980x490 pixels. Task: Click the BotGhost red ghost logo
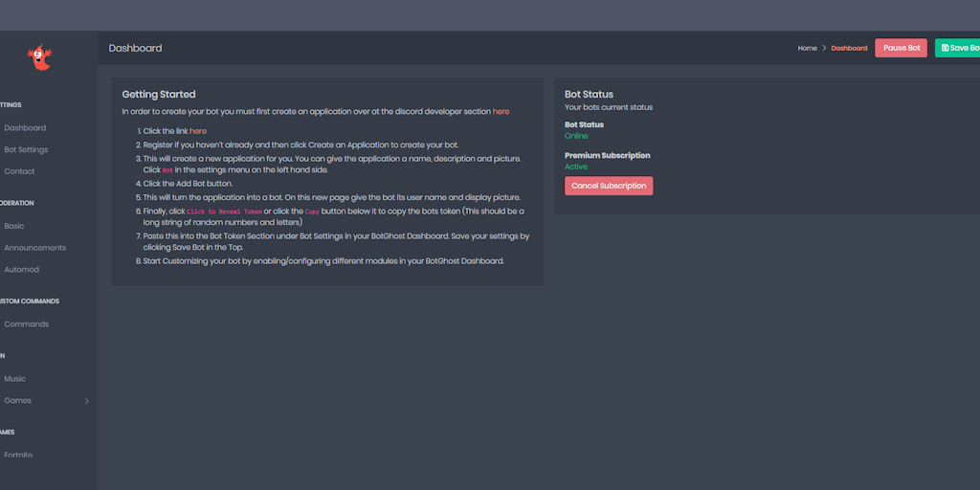coord(40,57)
